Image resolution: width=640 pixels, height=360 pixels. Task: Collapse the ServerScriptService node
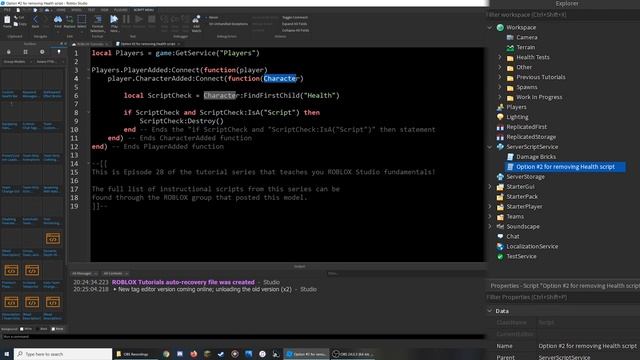[x=490, y=147]
